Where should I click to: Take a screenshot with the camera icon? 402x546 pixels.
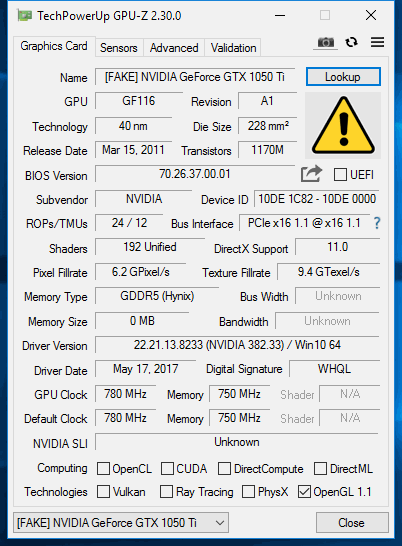[x=325, y=42]
